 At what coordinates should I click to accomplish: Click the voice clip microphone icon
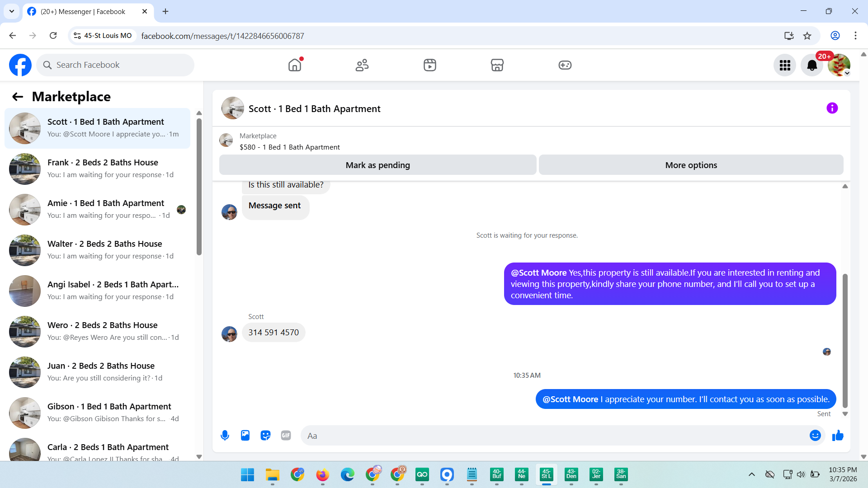pyautogui.click(x=225, y=436)
